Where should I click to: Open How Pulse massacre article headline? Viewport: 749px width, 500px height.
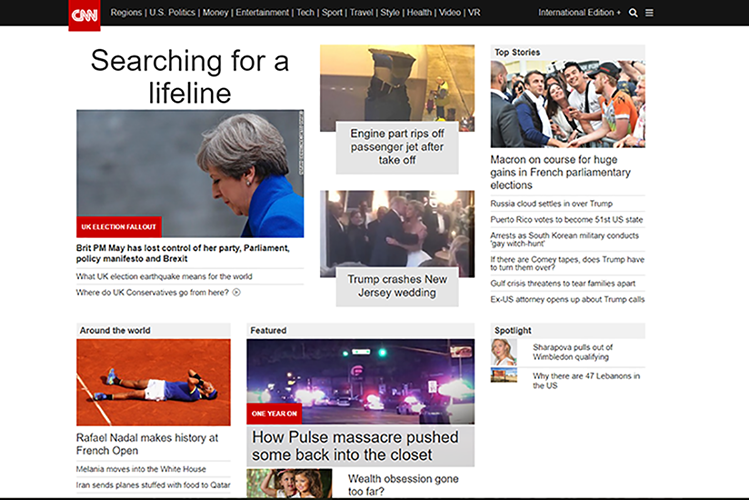tap(355, 446)
